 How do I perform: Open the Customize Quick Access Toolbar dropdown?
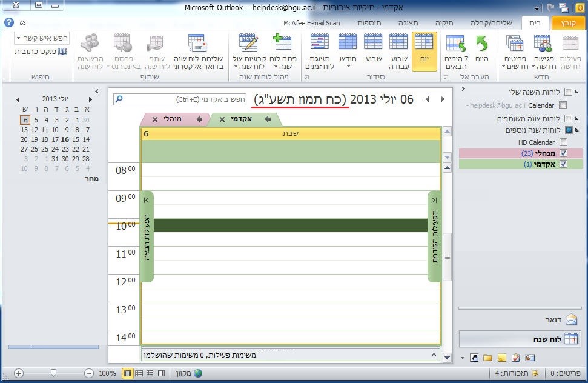coord(537,8)
